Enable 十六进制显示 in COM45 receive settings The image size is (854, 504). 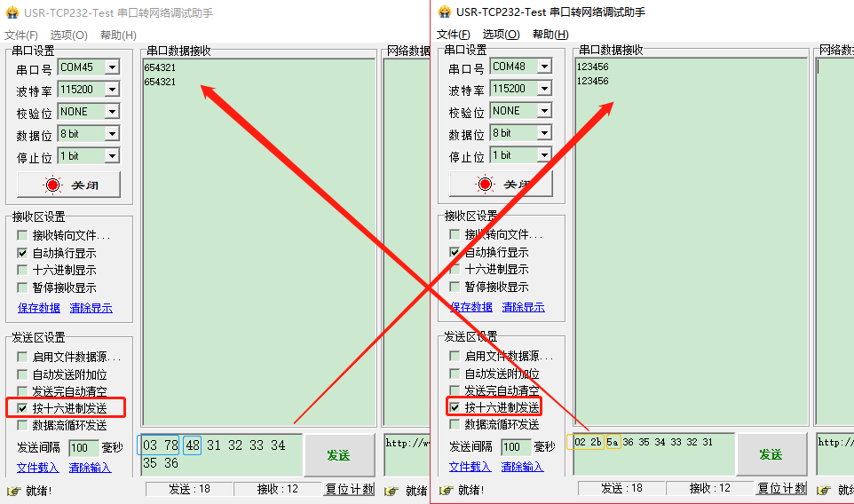pyautogui.click(x=22, y=270)
